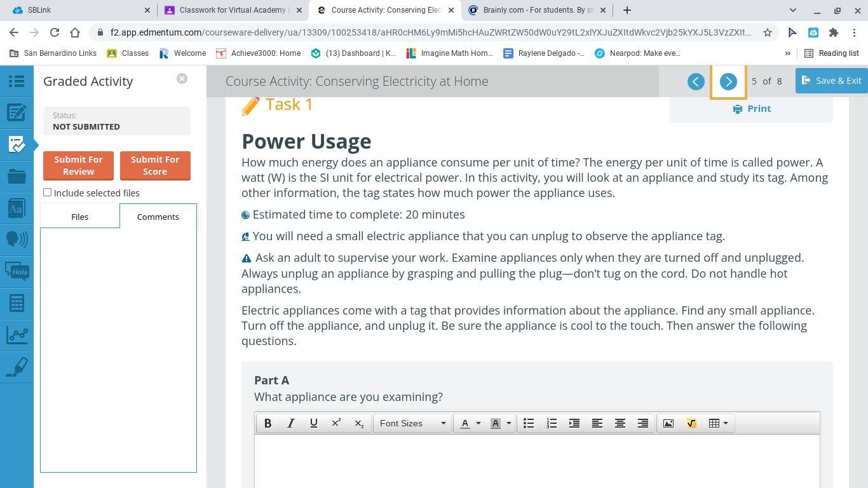This screenshot has width=868, height=488.
Task: Open the equation editor in toolbar
Action: pyautogui.click(x=691, y=423)
